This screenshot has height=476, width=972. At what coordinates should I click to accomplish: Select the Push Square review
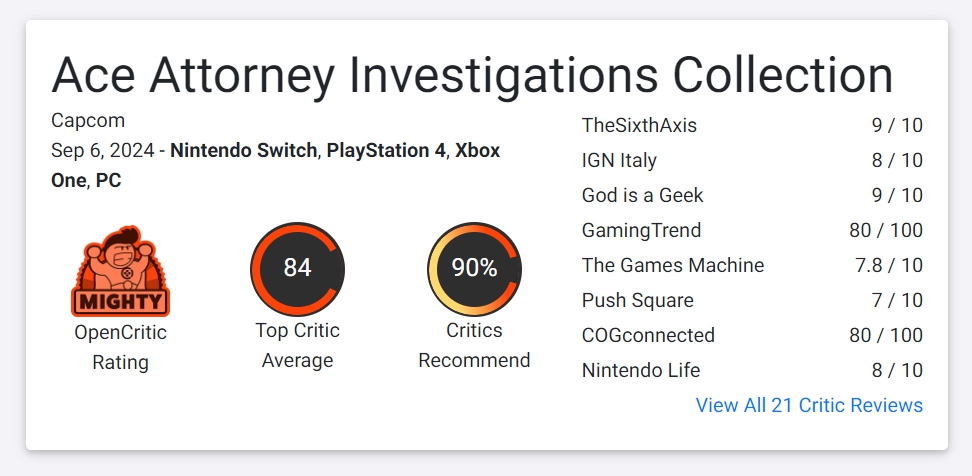click(637, 300)
